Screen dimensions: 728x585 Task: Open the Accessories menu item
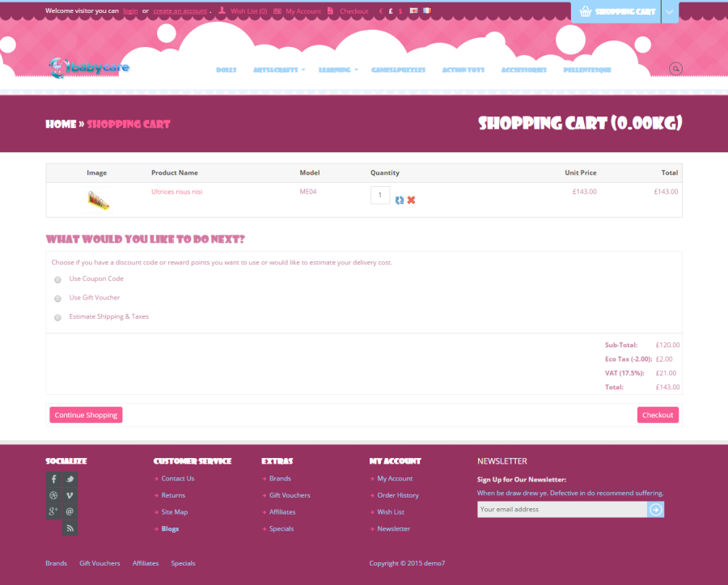point(523,70)
